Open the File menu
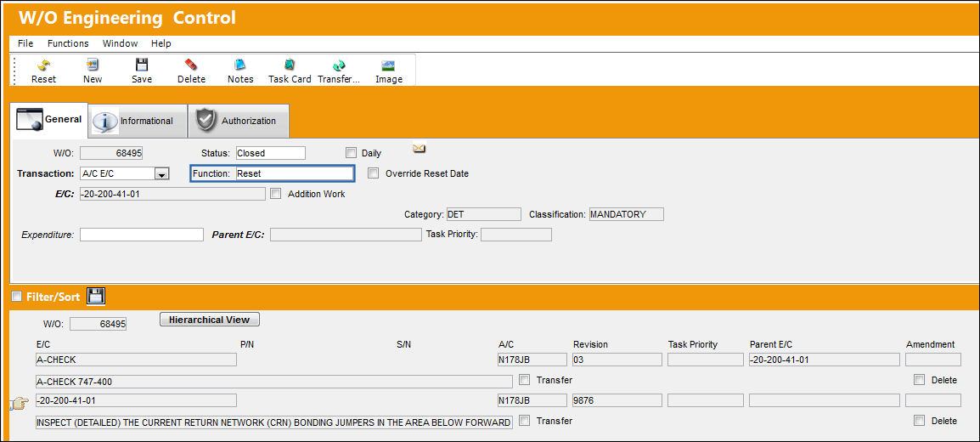The image size is (980, 442). tap(25, 43)
